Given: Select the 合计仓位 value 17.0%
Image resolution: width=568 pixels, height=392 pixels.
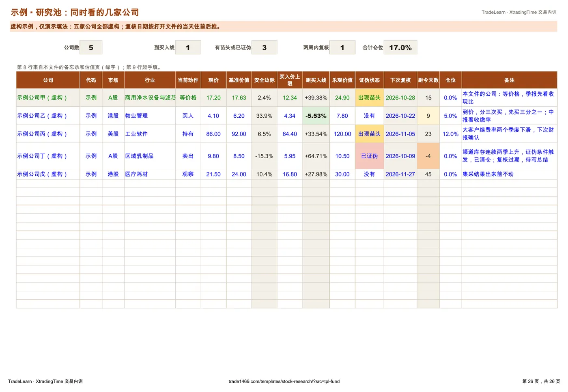Looking at the screenshot, I should [400, 47].
